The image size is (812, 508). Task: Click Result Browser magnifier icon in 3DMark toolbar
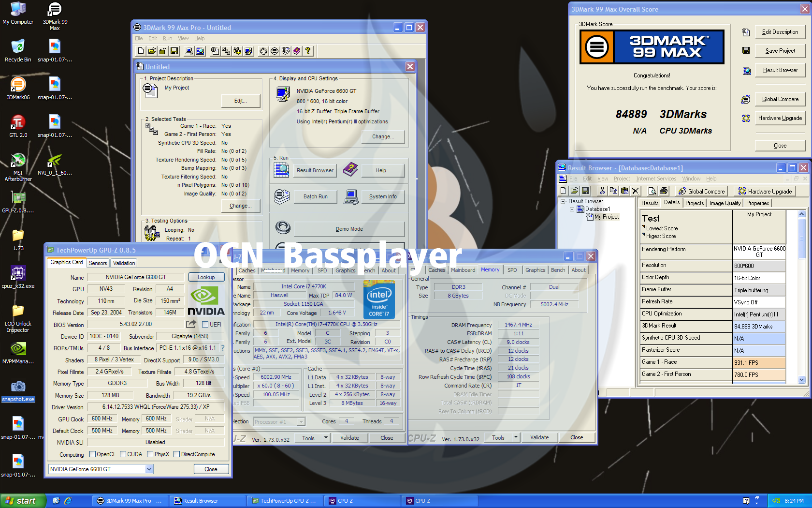point(200,51)
